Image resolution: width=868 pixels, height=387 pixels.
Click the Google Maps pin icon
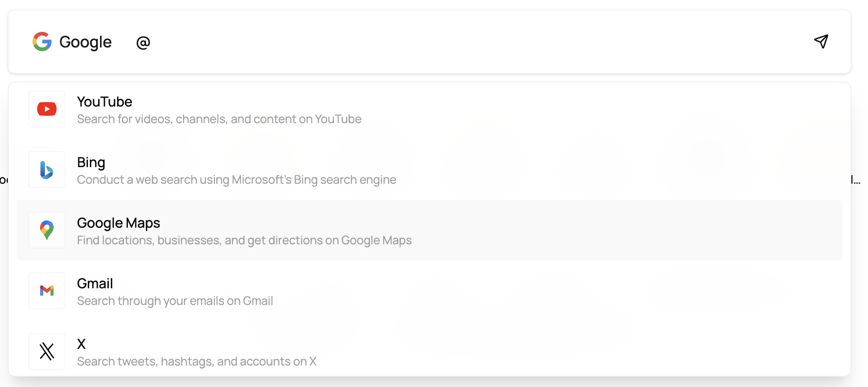[47, 230]
